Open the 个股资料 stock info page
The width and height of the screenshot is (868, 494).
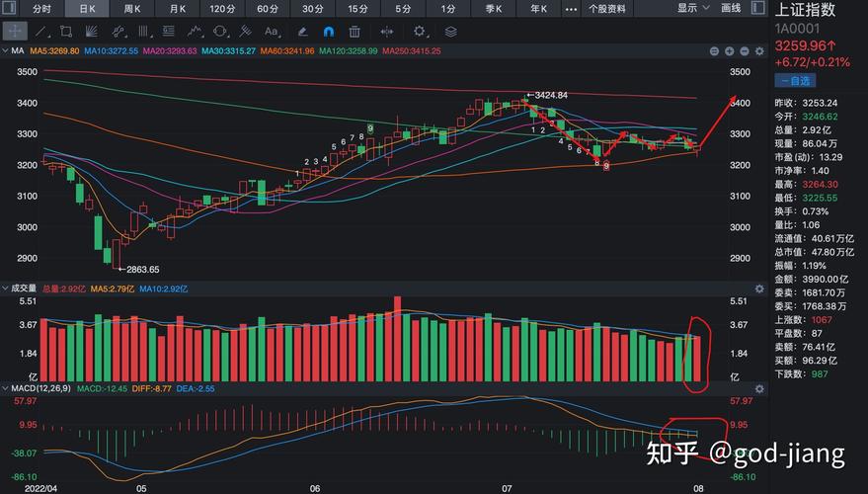point(607,8)
